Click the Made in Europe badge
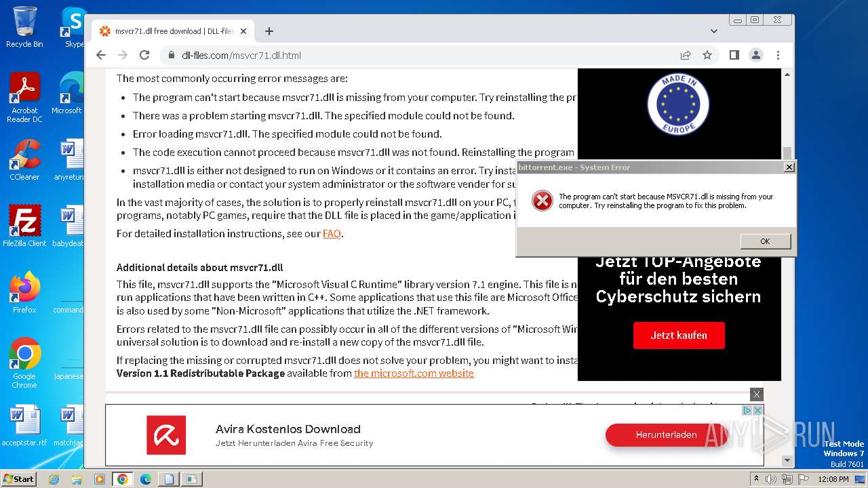 tap(677, 105)
